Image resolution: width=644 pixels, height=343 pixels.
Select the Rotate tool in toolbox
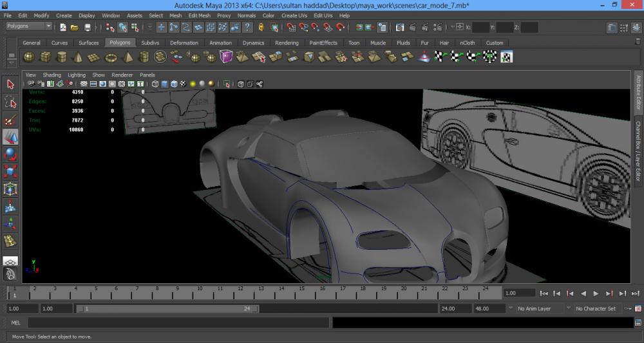coord(10,154)
